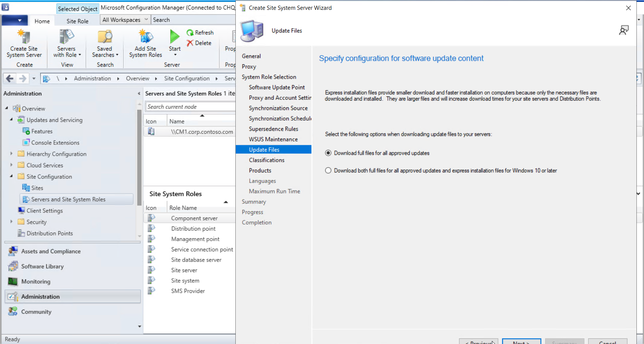Image resolution: width=644 pixels, height=344 pixels.
Task: Go to the Proxy wizard page
Action: pyautogui.click(x=249, y=67)
